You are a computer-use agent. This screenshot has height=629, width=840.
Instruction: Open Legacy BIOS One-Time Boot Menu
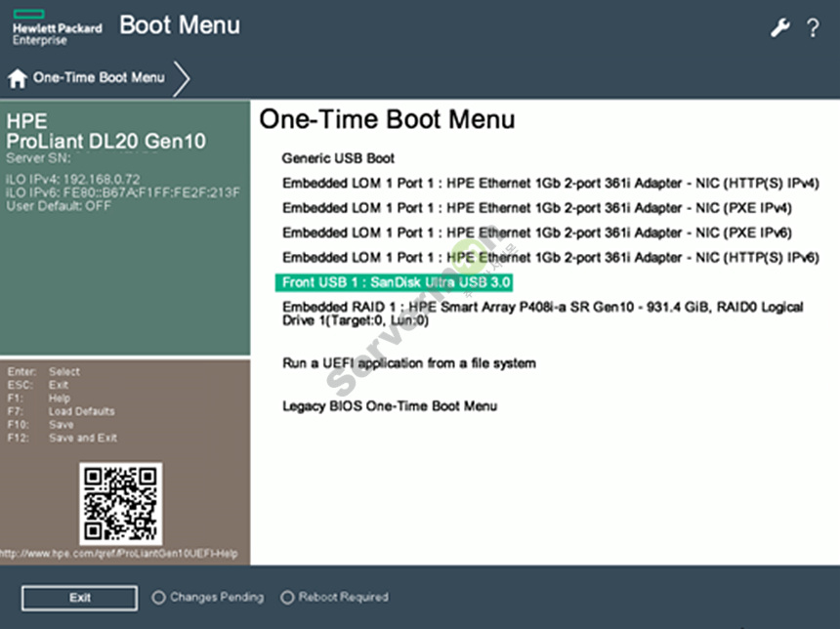390,406
